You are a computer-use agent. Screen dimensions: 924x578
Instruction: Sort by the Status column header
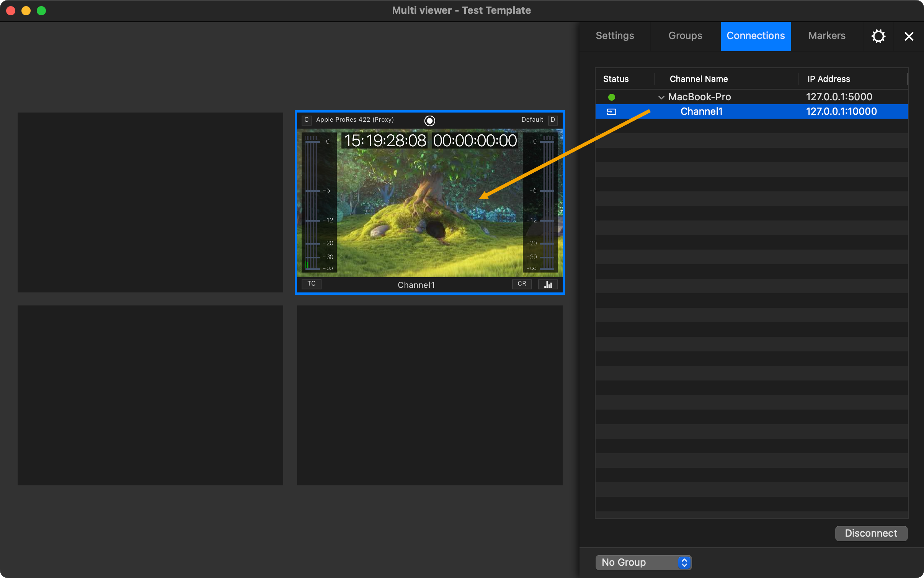625,79
